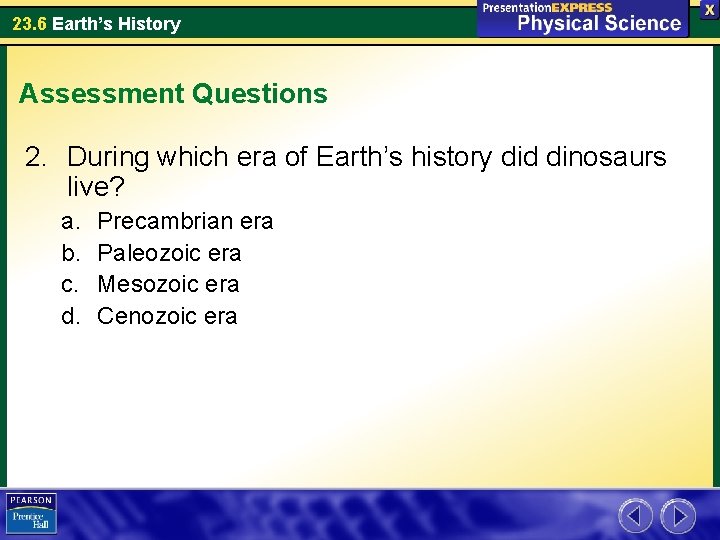Click the PresentationEXPRESS Physical Science banner
720x540 pixels.
583,18
